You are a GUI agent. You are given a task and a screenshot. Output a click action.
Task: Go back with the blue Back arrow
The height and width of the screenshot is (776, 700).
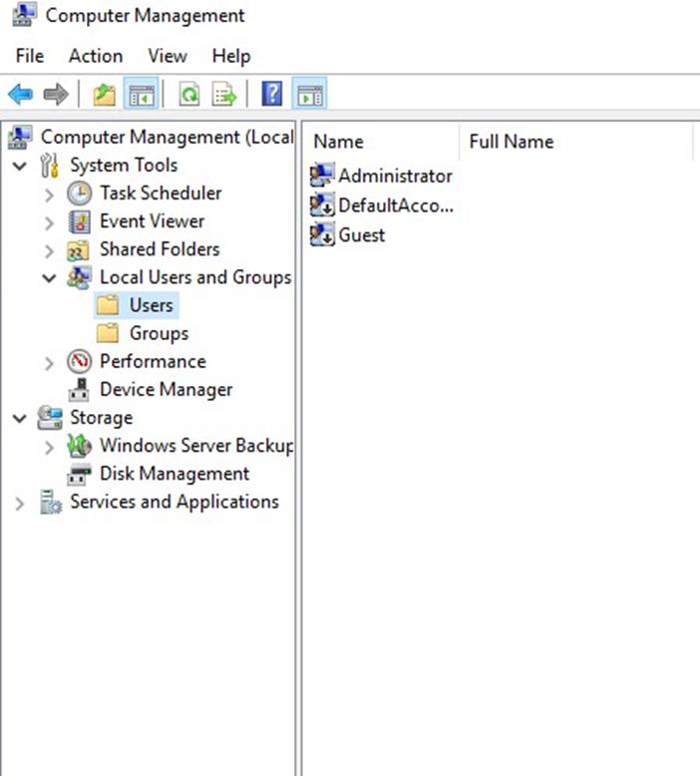point(21,94)
